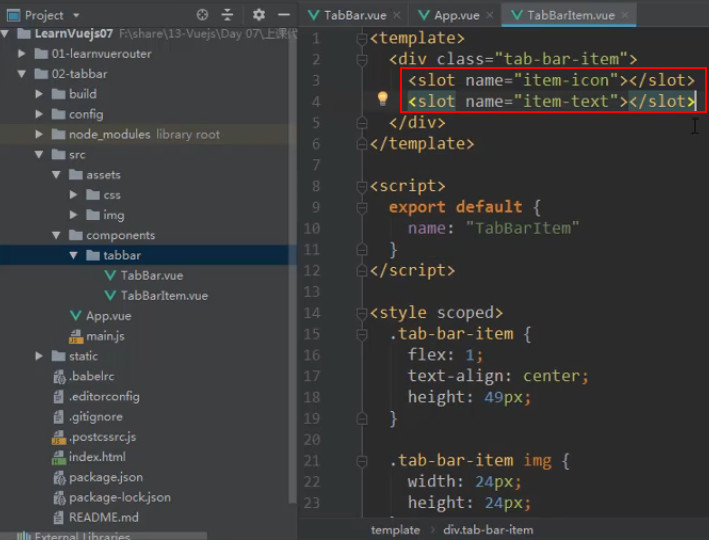Select the .editorconfig file

click(104, 397)
